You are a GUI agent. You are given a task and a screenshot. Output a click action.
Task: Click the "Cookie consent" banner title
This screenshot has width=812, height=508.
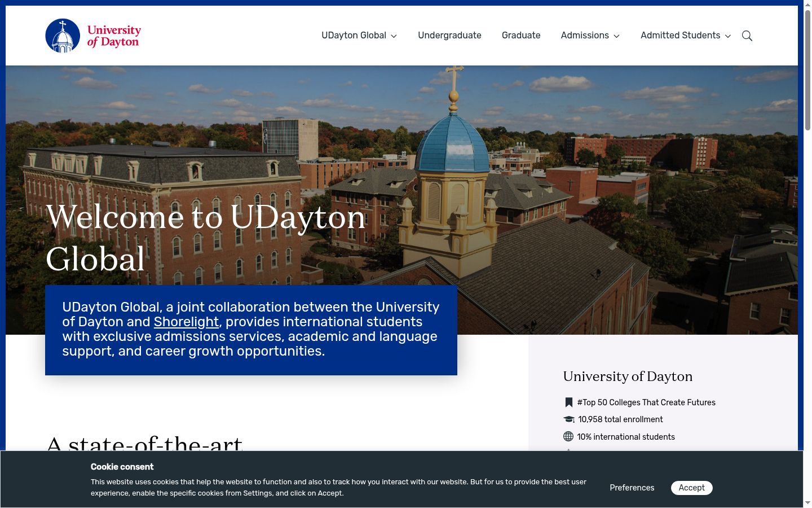coord(122,467)
